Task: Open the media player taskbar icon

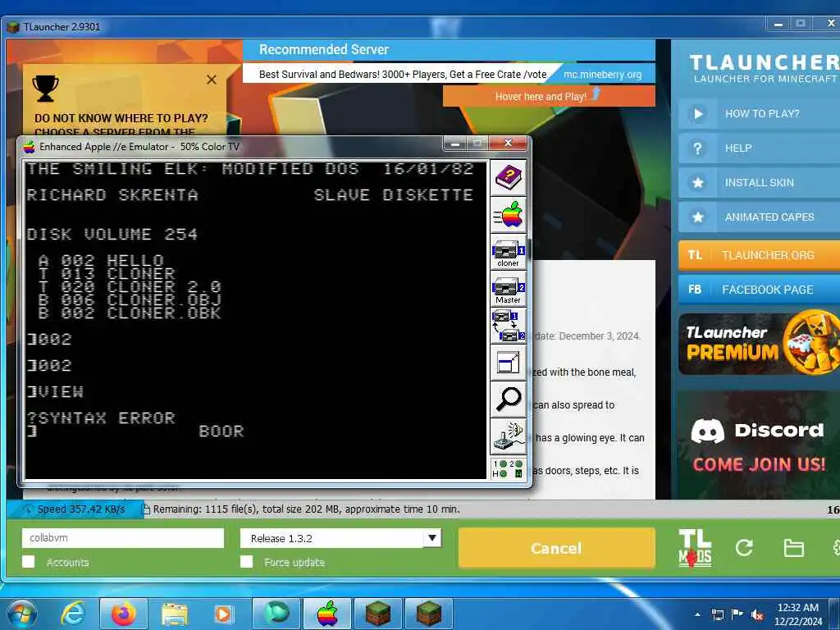Action: tap(223, 614)
